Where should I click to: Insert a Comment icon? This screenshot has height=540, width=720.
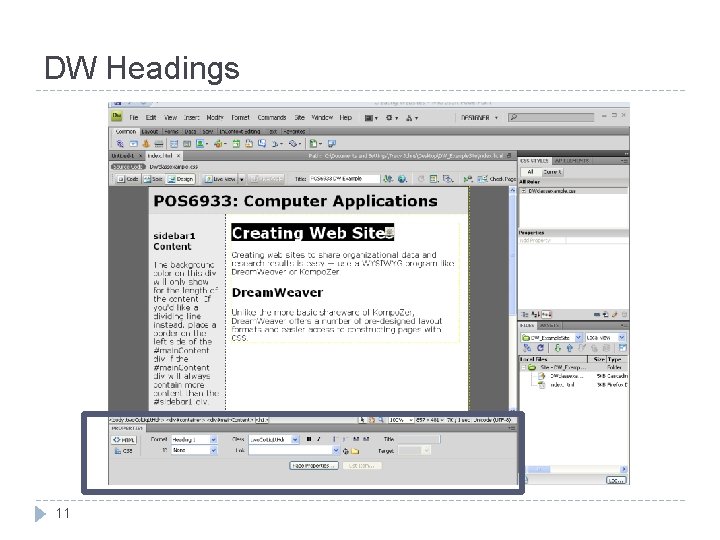[262, 144]
